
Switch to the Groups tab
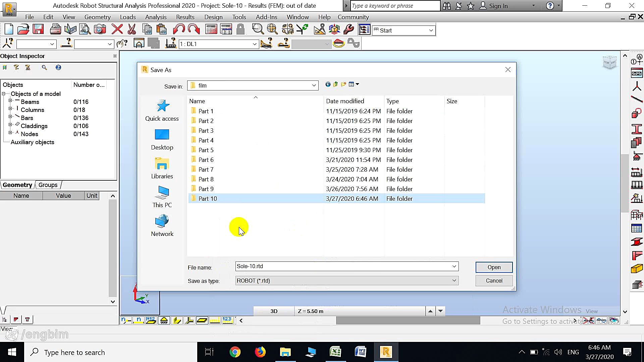click(48, 185)
